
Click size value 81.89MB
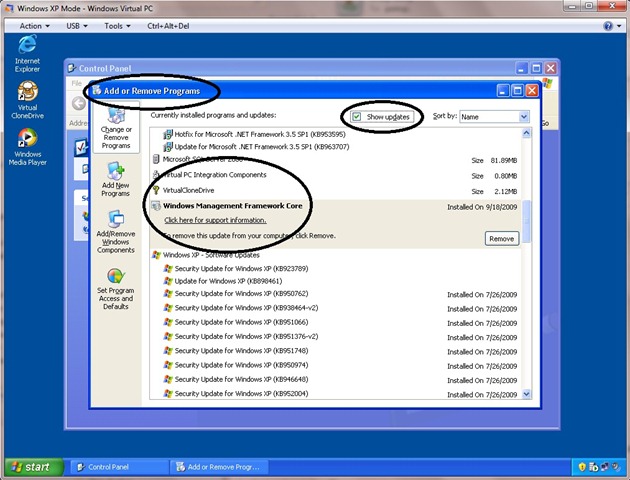(x=503, y=161)
